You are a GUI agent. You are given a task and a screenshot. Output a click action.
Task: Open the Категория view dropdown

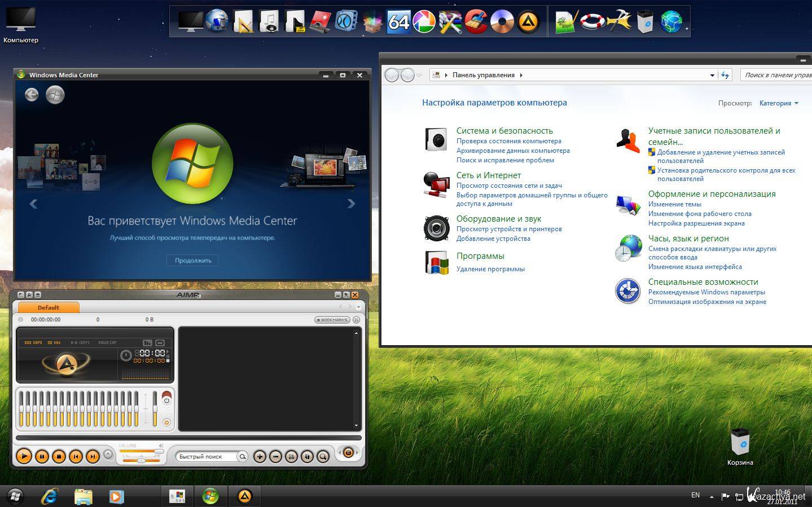pos(779,103)
